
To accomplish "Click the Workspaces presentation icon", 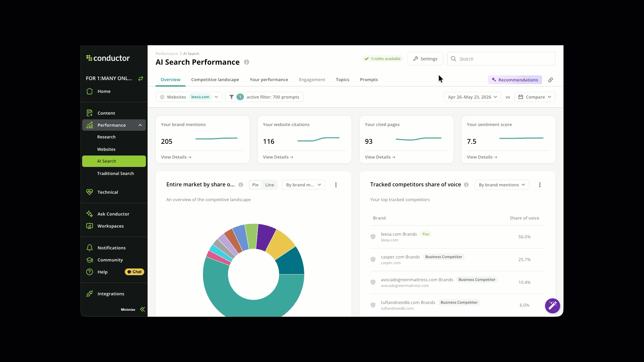I will (90, 226).
